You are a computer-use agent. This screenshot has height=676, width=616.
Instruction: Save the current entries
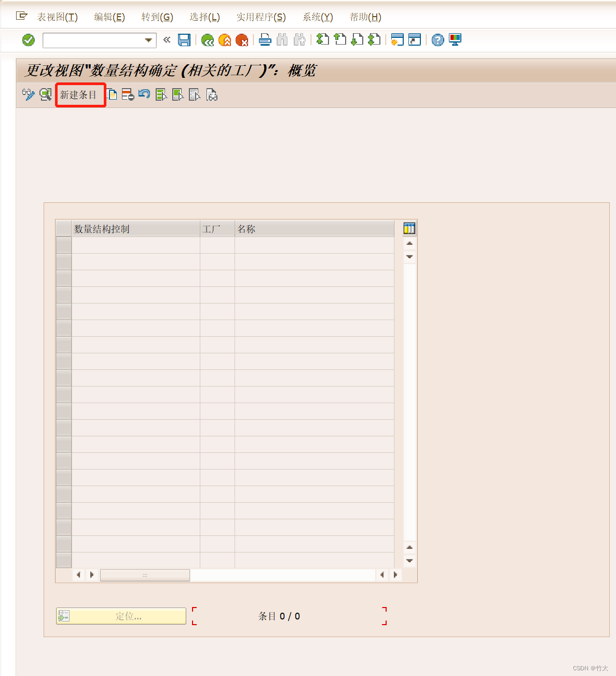click(184, 40)
